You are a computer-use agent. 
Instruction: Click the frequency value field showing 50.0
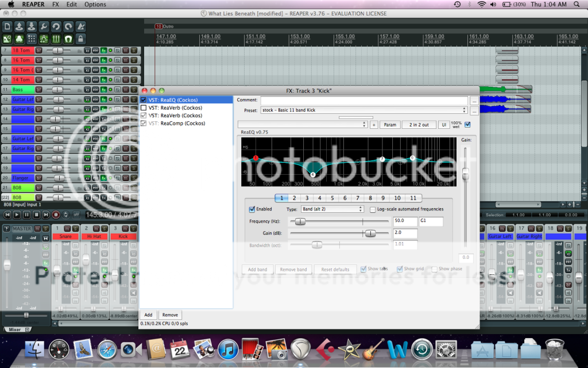[x=405, y=221]
